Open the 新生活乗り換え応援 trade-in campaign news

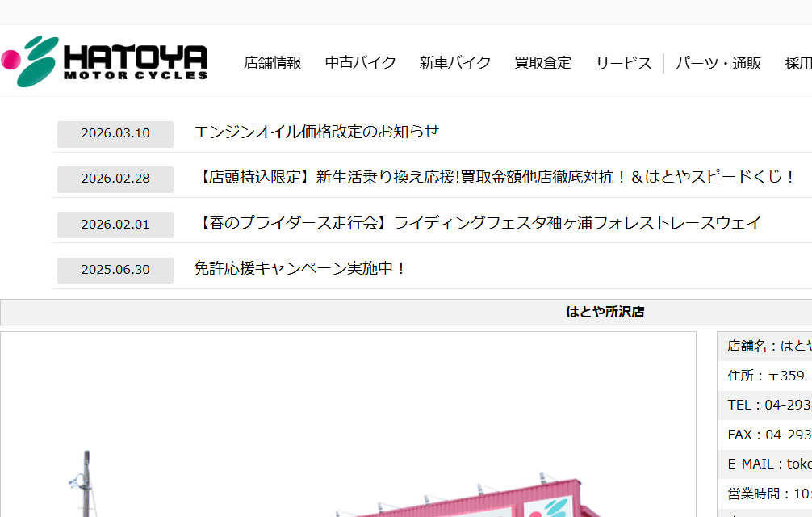pos(495,177)
